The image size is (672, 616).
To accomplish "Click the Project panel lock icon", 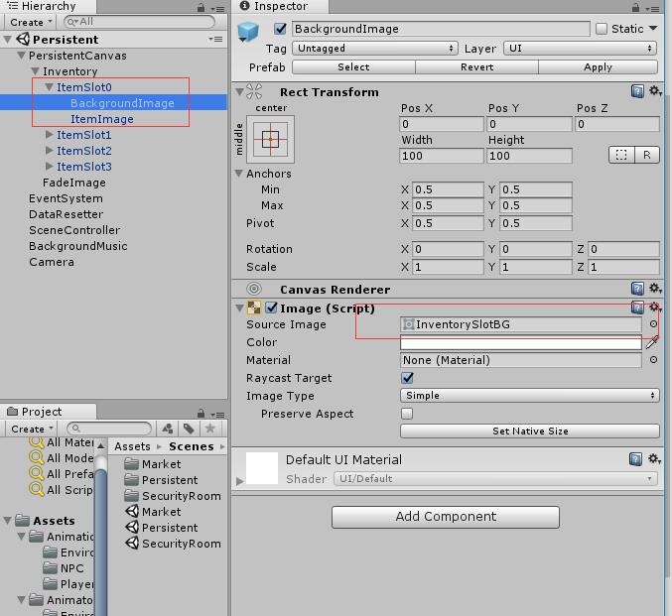I will (201, 414).
